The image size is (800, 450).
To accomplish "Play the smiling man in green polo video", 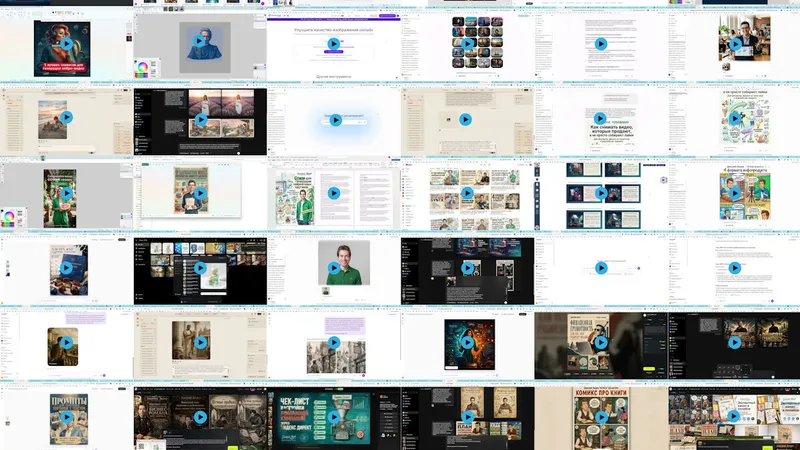I will pos(334,268).
